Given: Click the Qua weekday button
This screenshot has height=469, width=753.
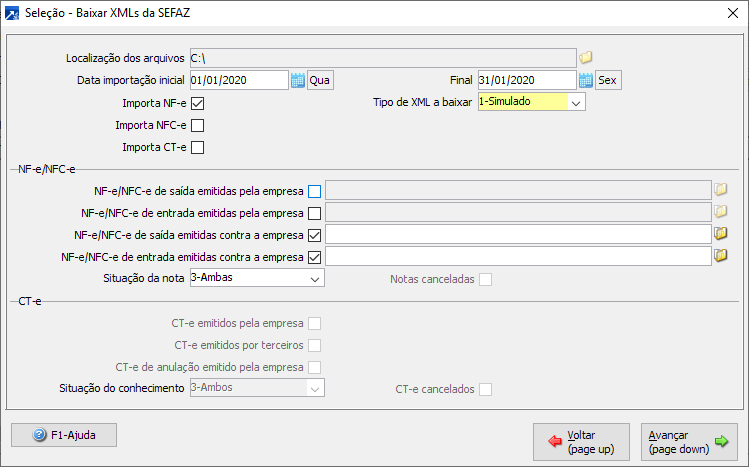Looking at the screenshot, I should (x=320, y=80).
